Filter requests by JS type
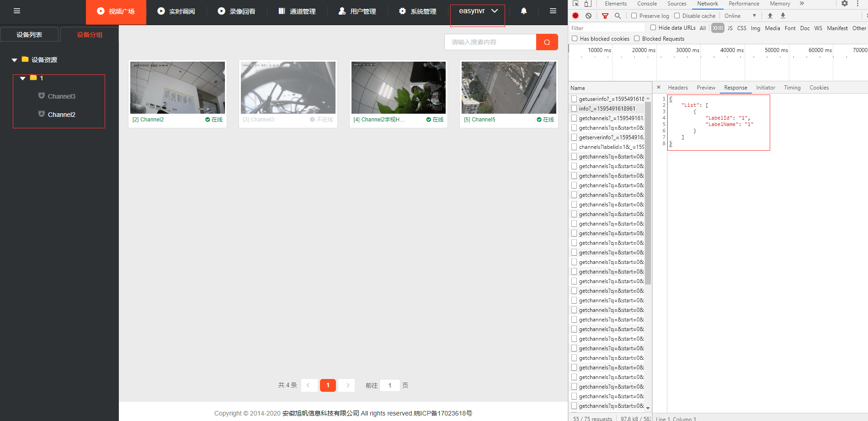868x421 pixels. click(730, 28)
